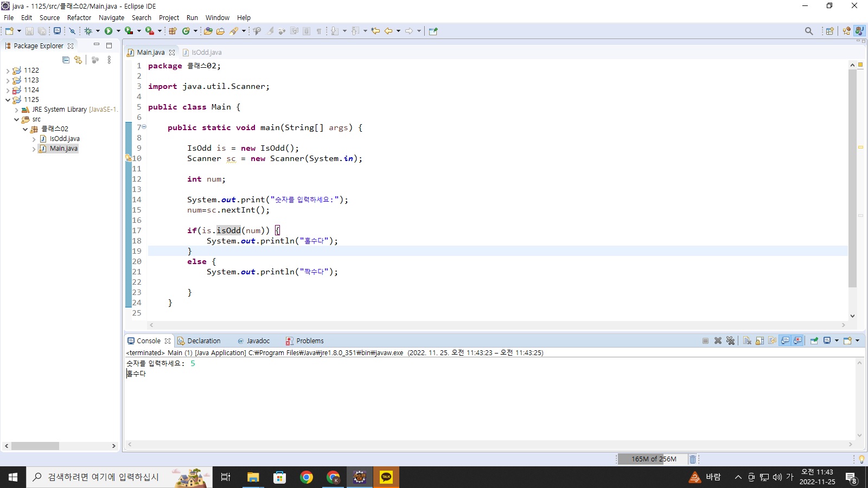Click the New Java Package toolbar icon
The width and height of the screenshot is (868, 488).
tap(173, 31)
